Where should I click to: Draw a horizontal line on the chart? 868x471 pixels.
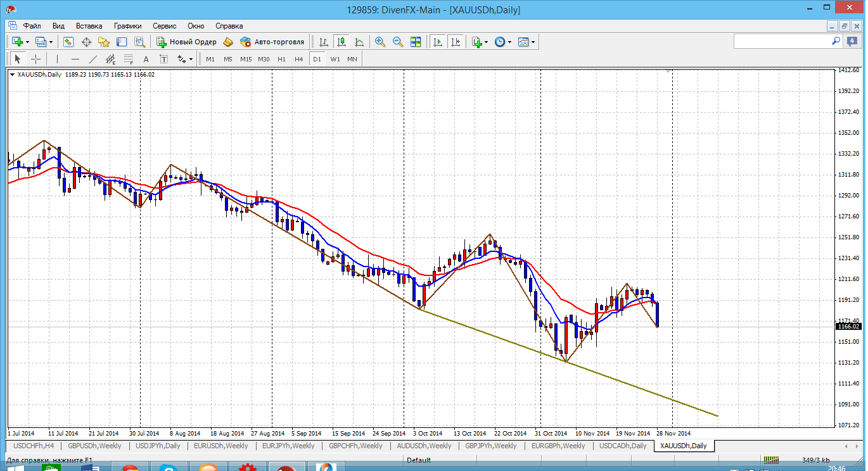tap(75, 59)
